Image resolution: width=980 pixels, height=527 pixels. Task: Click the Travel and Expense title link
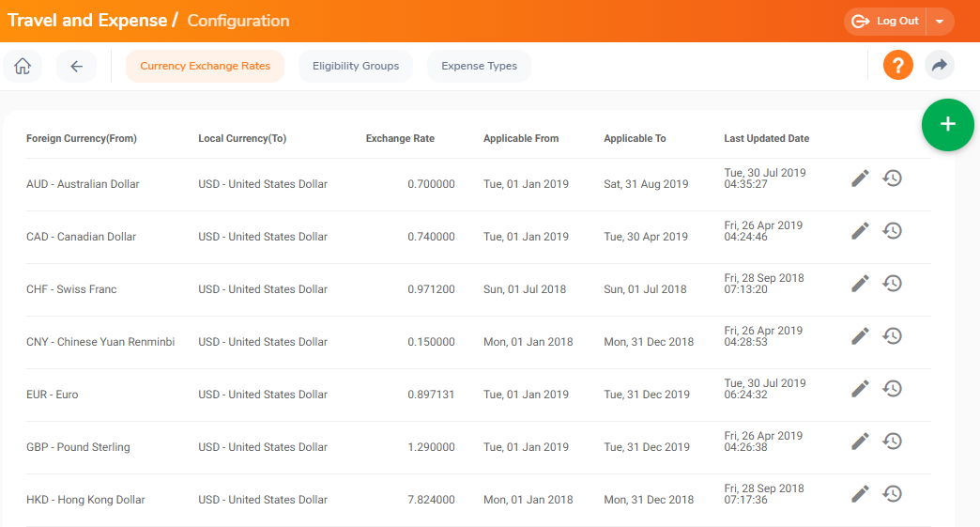[87, 21]
